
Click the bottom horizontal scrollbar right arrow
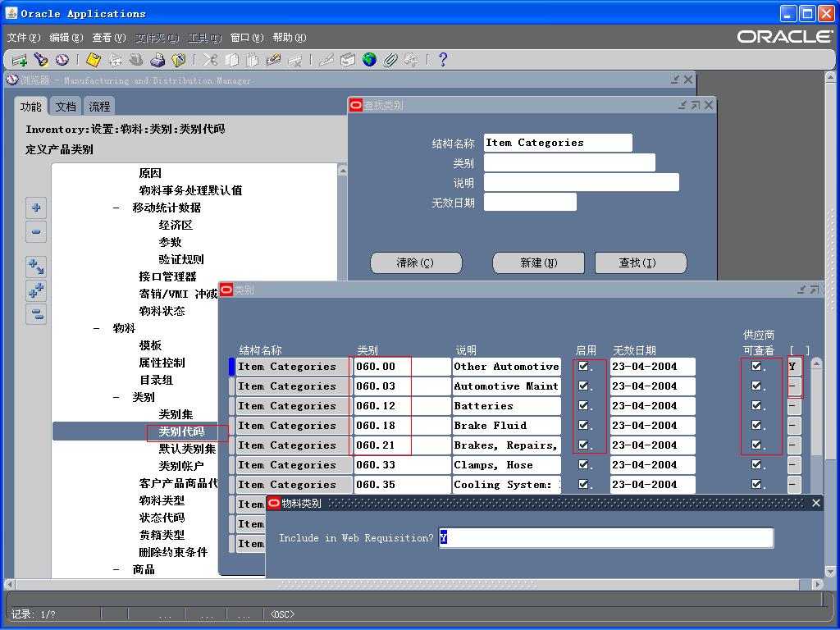point(818,584)
